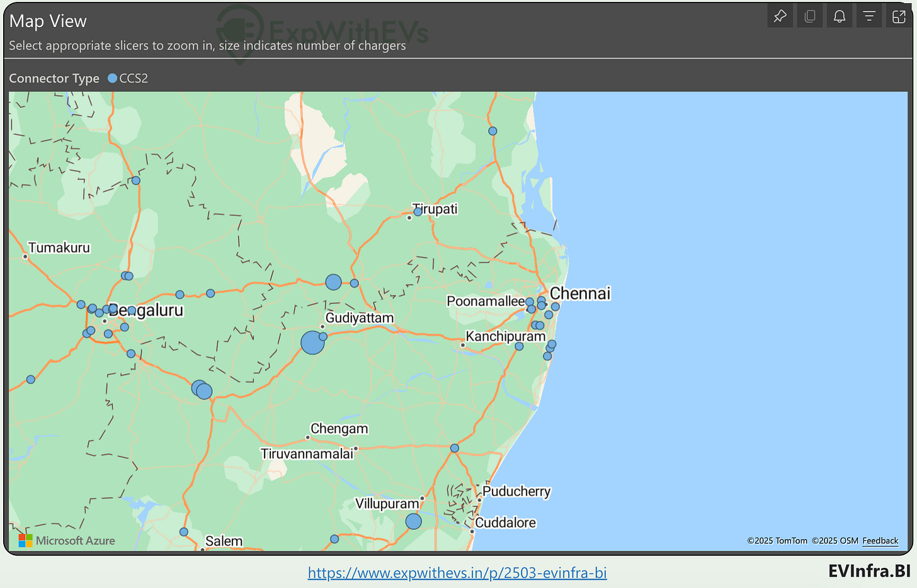Image resolution: width=917 pixels, height=588 pixels.
Task: Copy the visual using the copy icon
Action: [810, 16]
